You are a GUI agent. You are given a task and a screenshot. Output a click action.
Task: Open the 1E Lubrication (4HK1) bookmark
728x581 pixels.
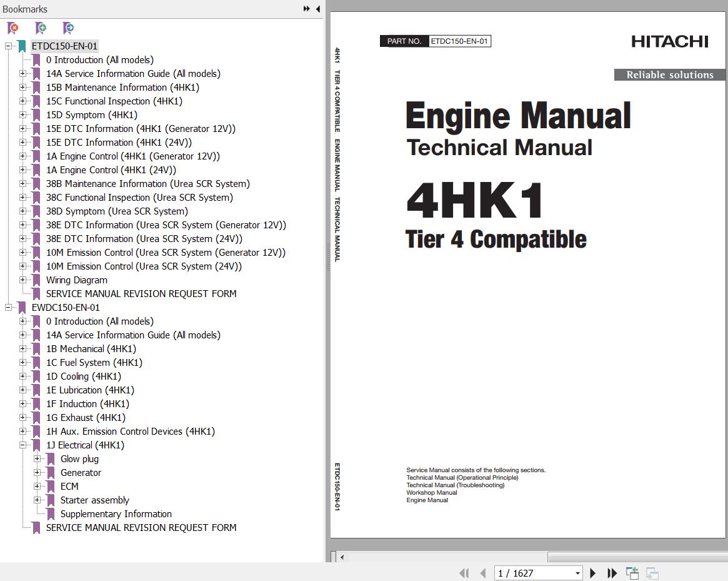[x=90, y=390]
